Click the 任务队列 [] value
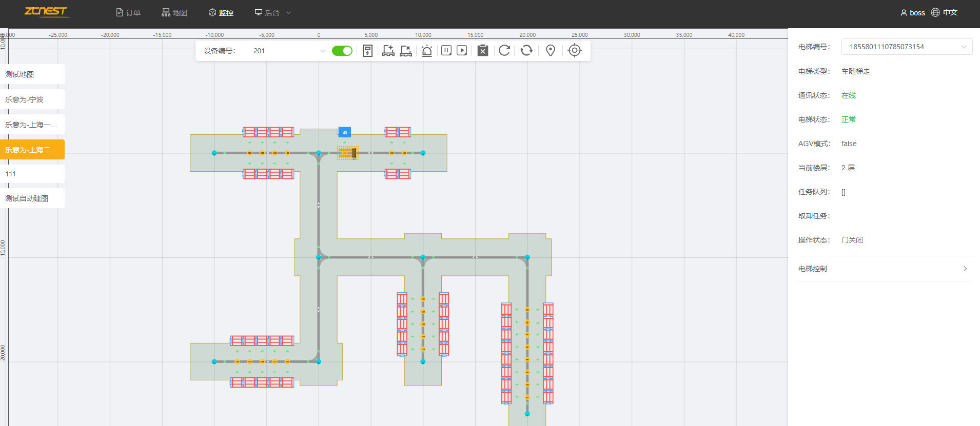This screenshot has height=426, width=980. coord(844,192)
